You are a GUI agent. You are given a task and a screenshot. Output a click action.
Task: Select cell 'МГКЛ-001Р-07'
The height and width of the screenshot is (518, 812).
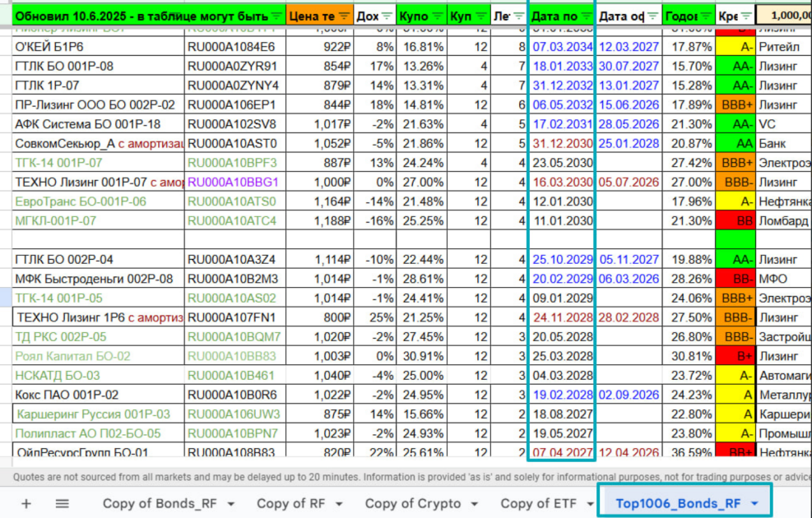click(98, 221)
